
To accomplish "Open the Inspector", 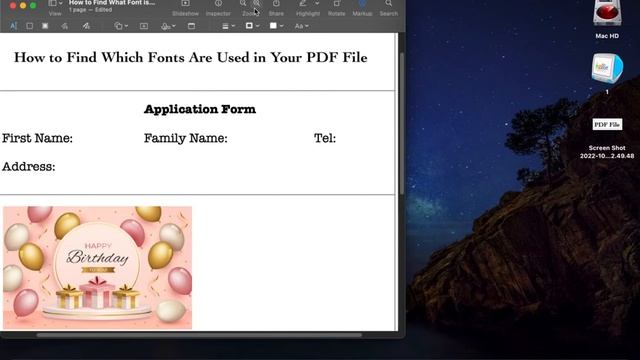I will (218, 4).
